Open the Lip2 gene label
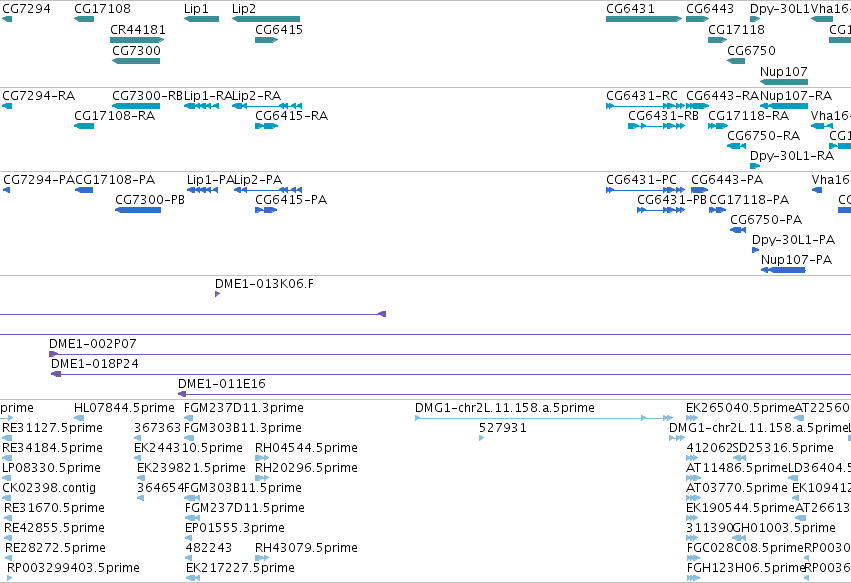The height and width of the screenshot is (583, 851). (x=244, y=9)
